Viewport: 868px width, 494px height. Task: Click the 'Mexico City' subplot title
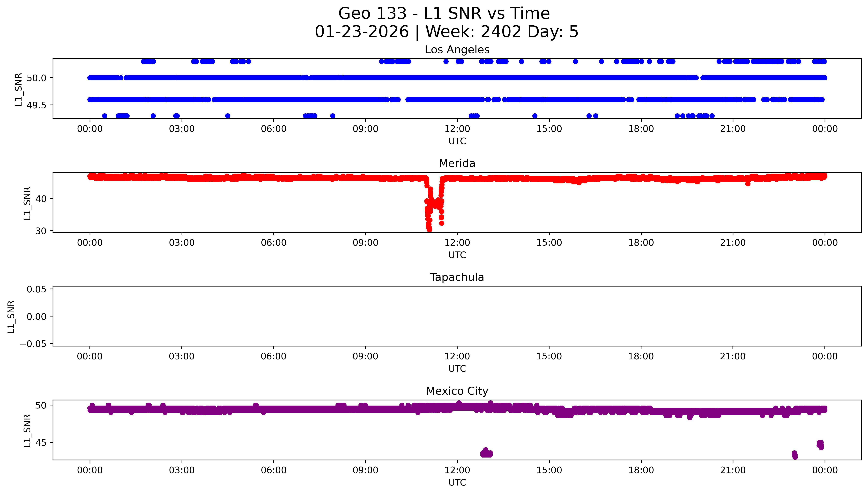(x=457, y=391)
